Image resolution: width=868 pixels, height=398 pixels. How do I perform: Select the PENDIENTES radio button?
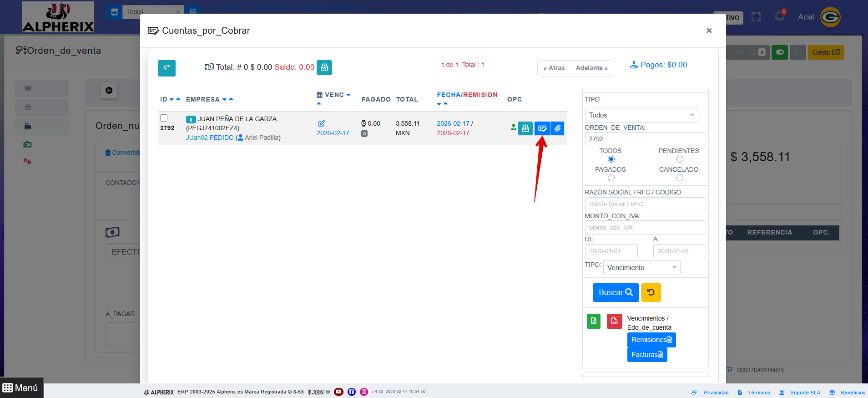(680, 159)
